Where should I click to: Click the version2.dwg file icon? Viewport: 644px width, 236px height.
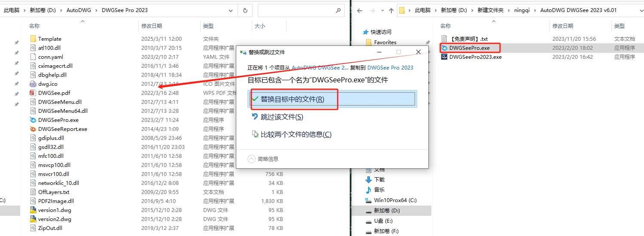tap(34, 219)
